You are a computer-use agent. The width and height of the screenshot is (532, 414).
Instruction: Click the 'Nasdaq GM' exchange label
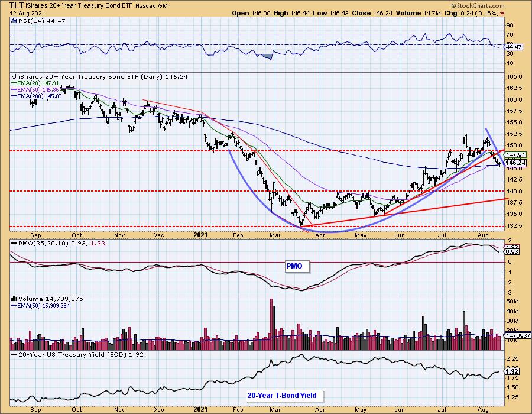(x=151, y=6)
